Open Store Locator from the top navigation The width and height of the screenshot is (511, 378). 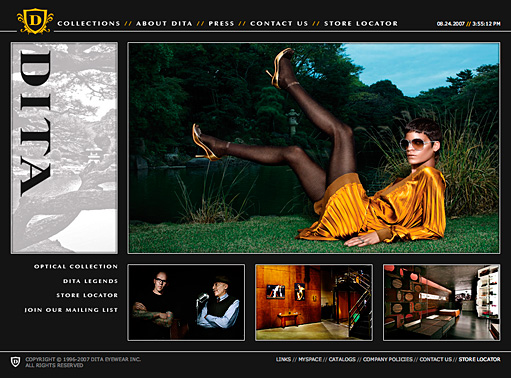[x=361, y=24]
